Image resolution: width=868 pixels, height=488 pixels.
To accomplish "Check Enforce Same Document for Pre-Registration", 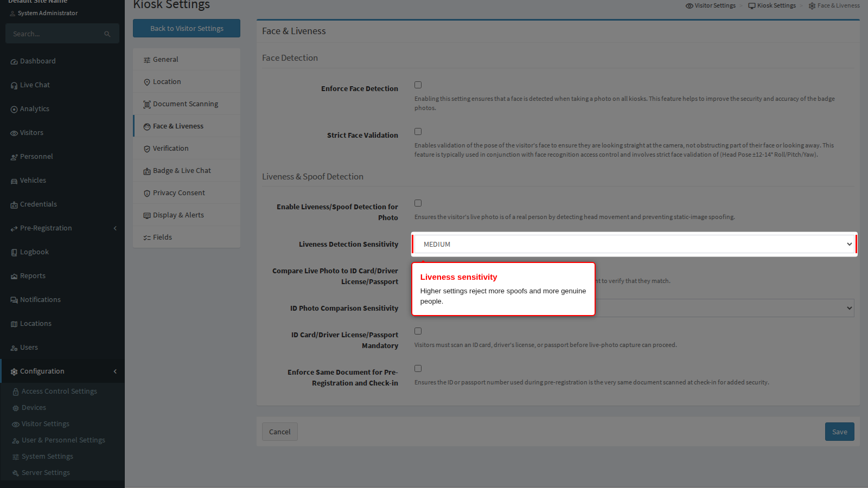I will pyautogui.click(x=418, y=369).
